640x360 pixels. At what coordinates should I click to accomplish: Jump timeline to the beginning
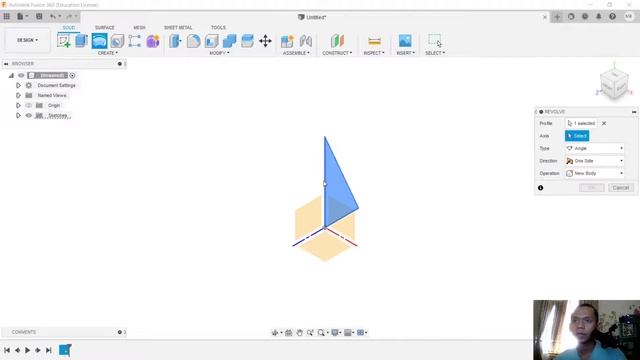click(x=7, y=350)
